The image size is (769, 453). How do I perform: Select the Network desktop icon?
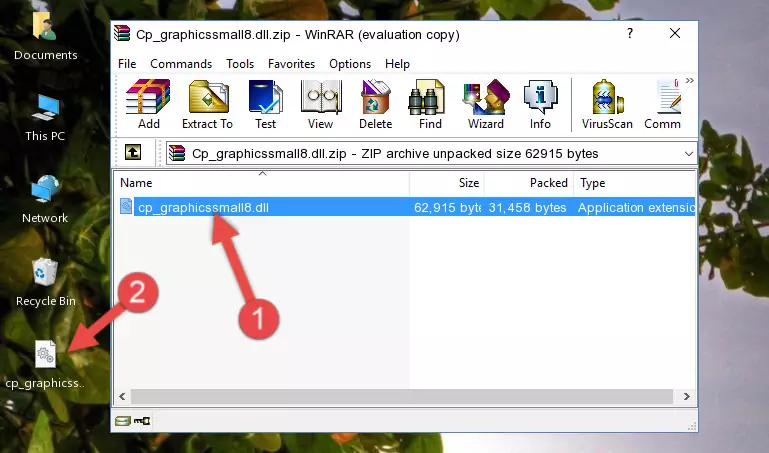(x=45, y=199)
